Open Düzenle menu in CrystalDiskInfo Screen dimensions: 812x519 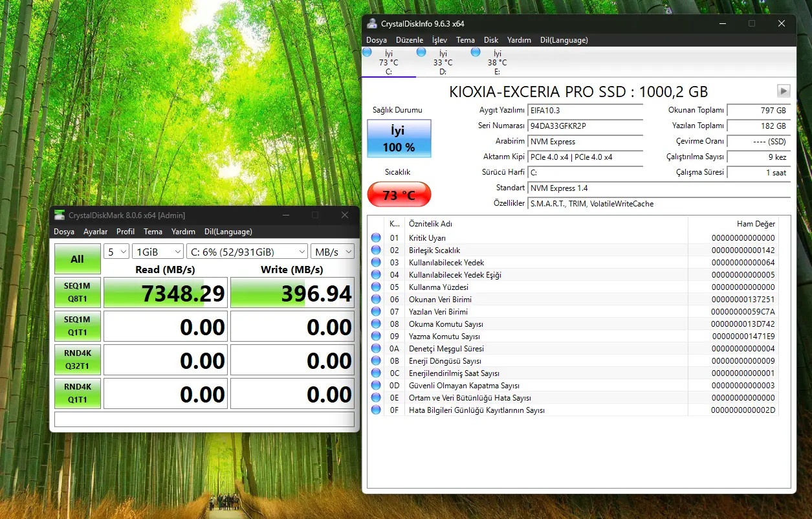[x=410, y=39]
